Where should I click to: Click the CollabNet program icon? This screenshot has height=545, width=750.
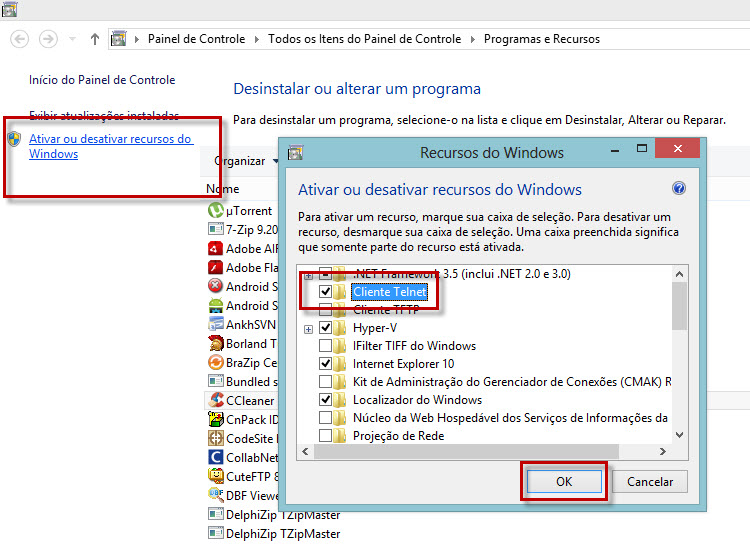[x=216, y=457]
